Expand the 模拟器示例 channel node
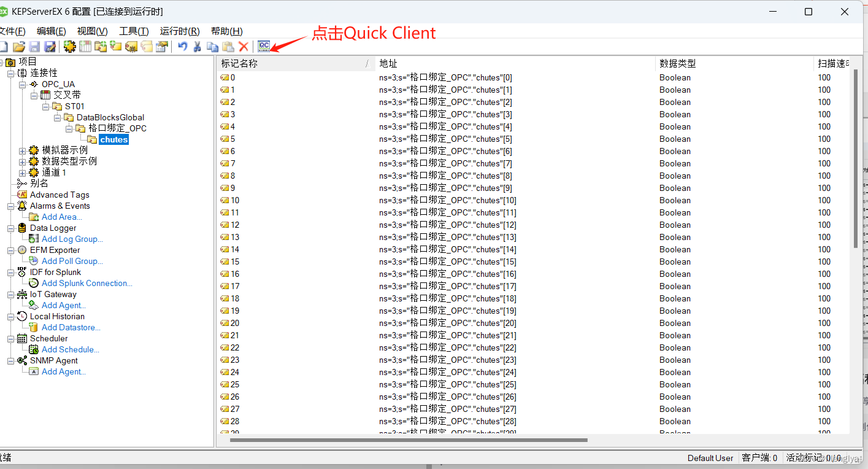868x469 pixels. (22, 150)
